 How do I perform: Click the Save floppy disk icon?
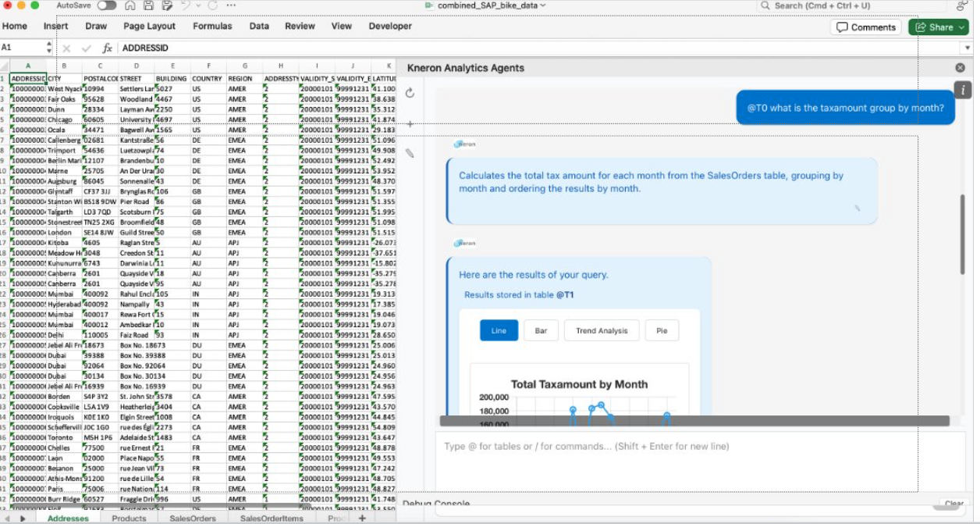148,5
